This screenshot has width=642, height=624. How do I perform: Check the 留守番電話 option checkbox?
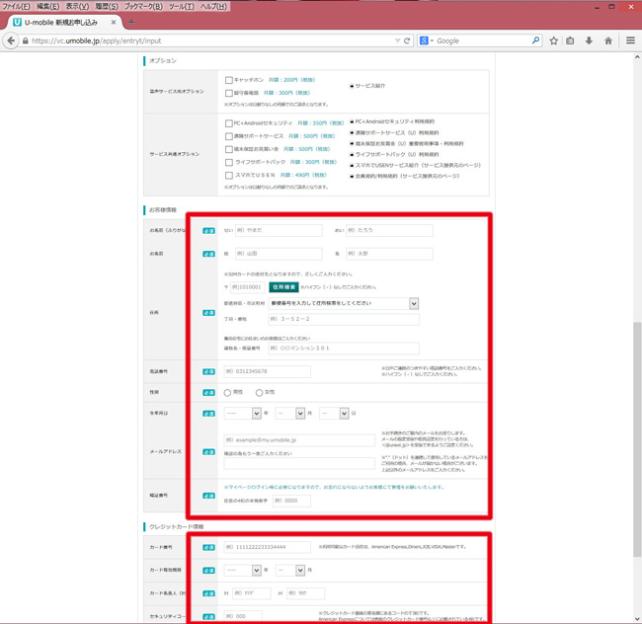tap(229, 93)
